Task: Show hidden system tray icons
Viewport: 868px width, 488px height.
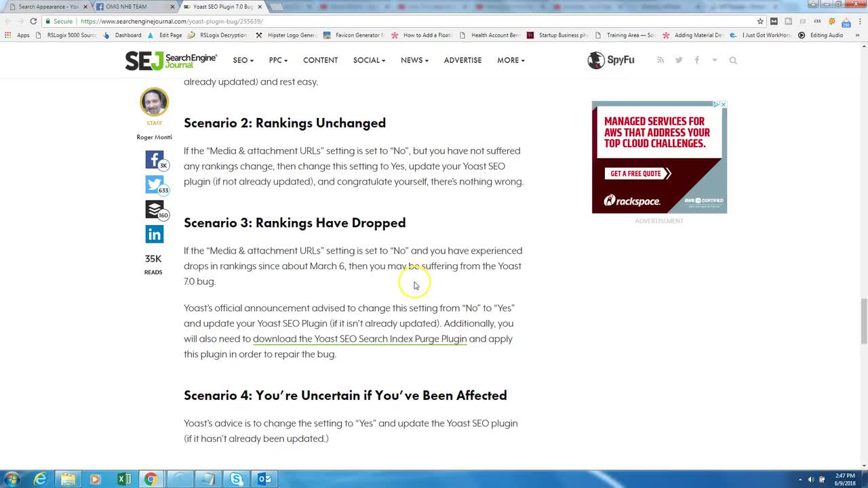Action: coord(800,480)
